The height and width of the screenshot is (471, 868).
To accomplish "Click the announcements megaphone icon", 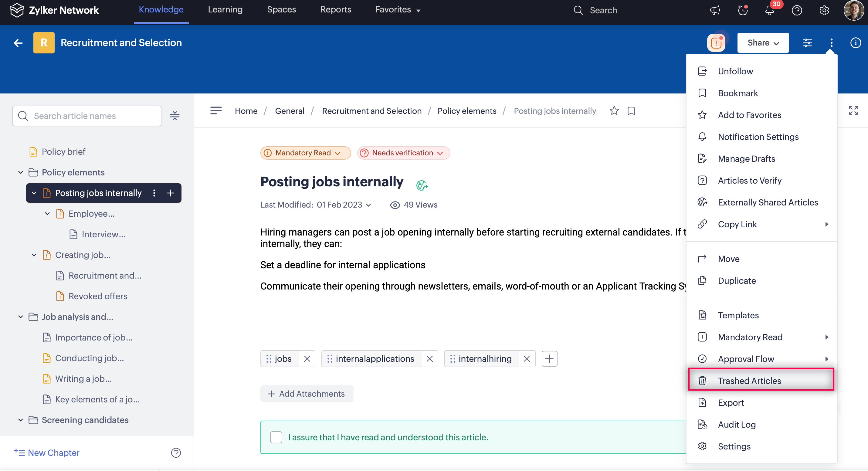I will tap(715, 10).
